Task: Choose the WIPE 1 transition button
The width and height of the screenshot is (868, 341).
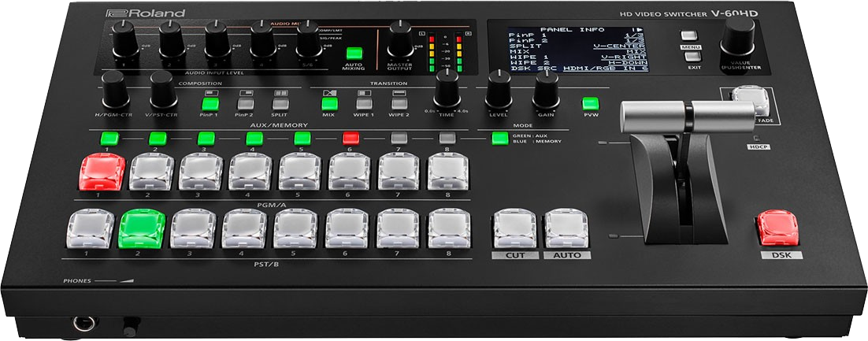Action: click(x=364, y=103)
